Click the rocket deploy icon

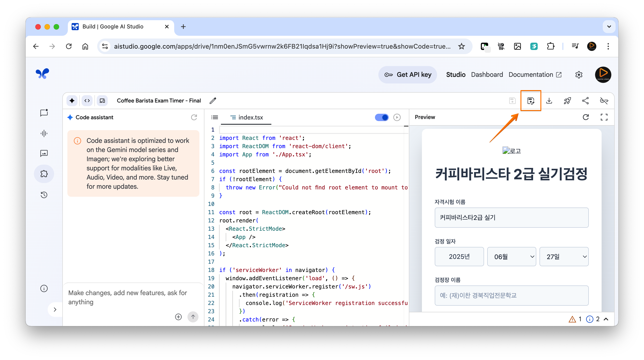(x=567, y=101)
